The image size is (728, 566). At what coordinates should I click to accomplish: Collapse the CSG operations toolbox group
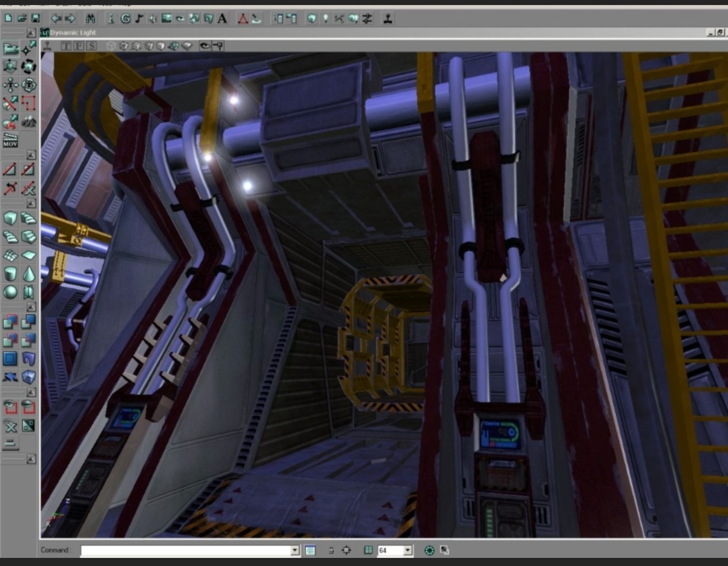point(31,307)
